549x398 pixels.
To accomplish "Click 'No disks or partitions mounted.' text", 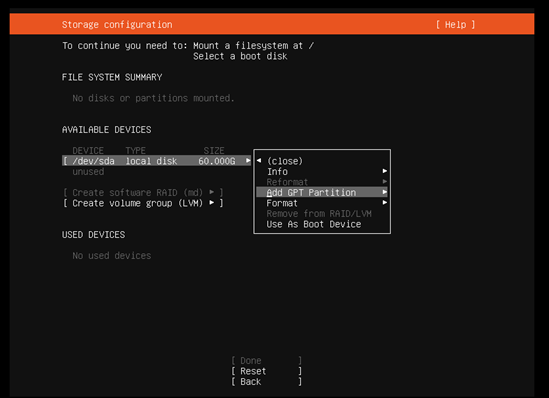I will point(153,98).
